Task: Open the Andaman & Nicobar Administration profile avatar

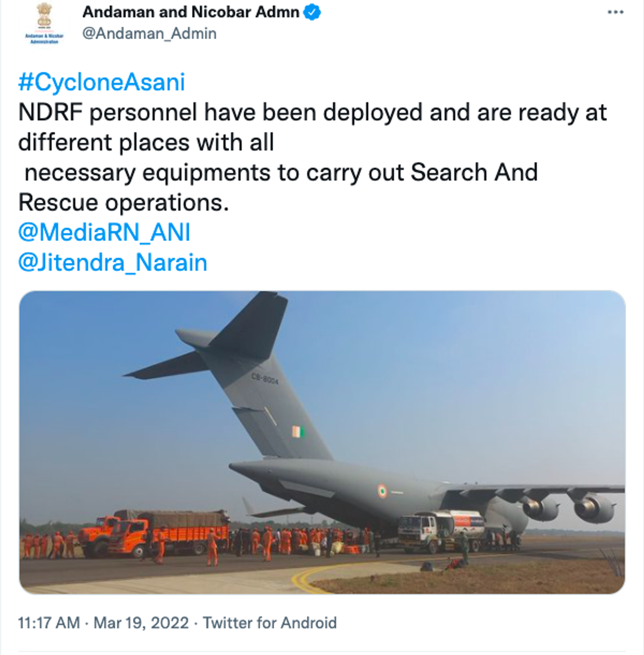Action: pos(44,24)
